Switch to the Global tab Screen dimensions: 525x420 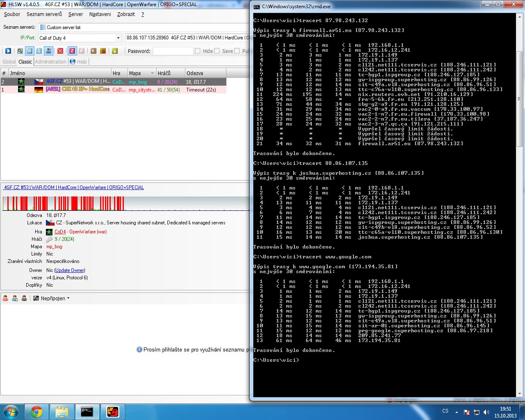[9, 62]
